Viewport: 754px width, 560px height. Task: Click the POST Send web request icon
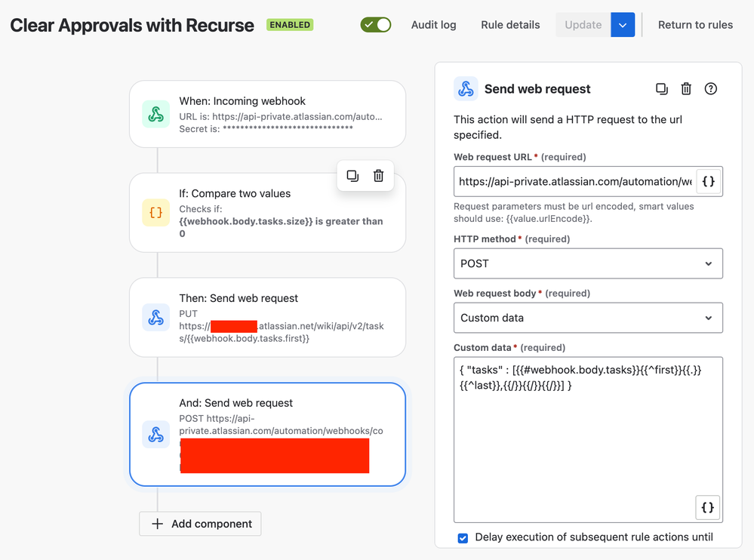pyautogui.click(x=155, y=435)
